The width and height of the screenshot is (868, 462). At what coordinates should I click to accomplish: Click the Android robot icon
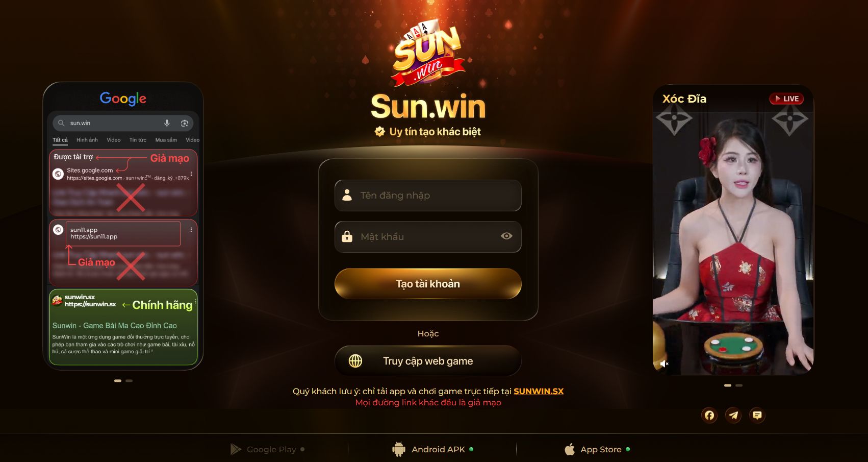pos(398,449)
